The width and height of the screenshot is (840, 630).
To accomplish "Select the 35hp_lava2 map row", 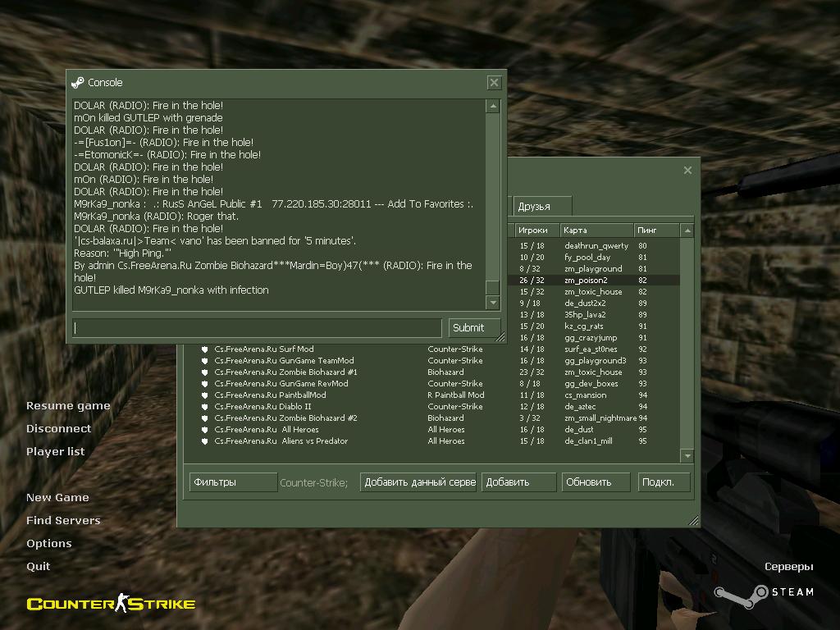I will pyautogui.click(x=594, y=315).
